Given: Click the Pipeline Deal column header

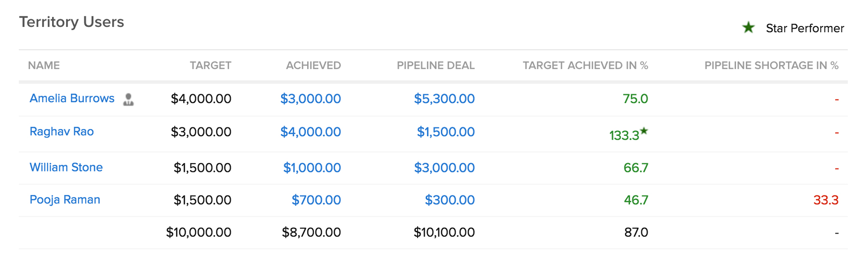Looking at the screenshot, I should click(435, 65).
